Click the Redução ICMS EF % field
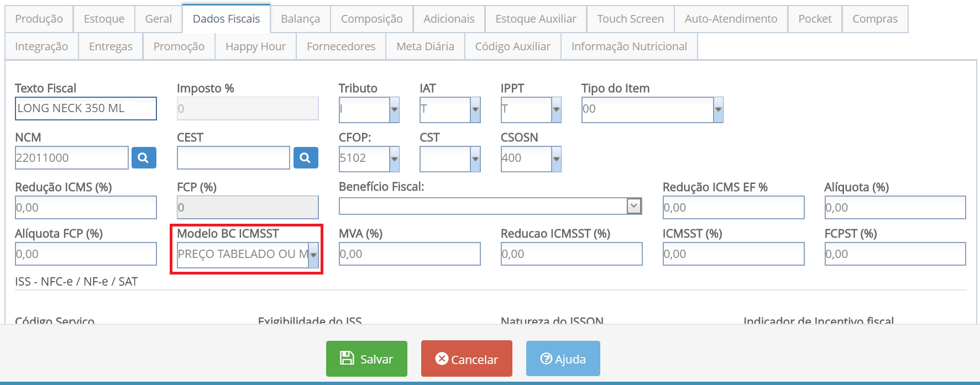Viewport: 980px width, 385px height. tap(733, 208)
